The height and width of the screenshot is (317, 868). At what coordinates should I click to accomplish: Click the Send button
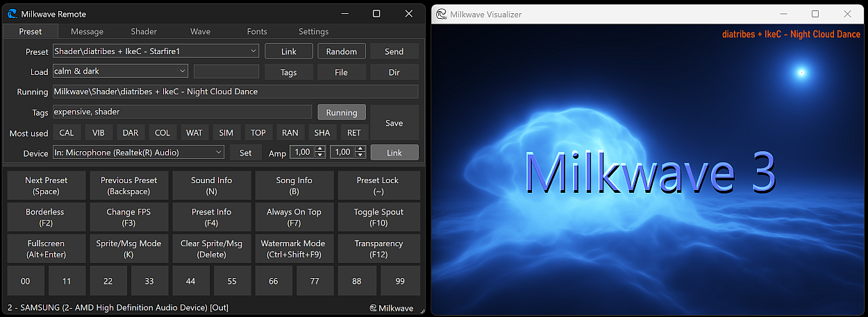point(394,51)
